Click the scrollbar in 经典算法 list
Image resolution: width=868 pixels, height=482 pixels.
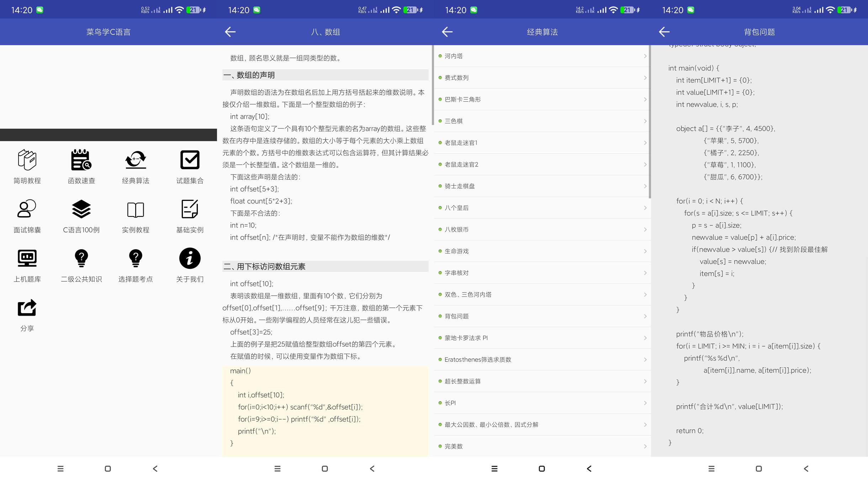point(650,121)
